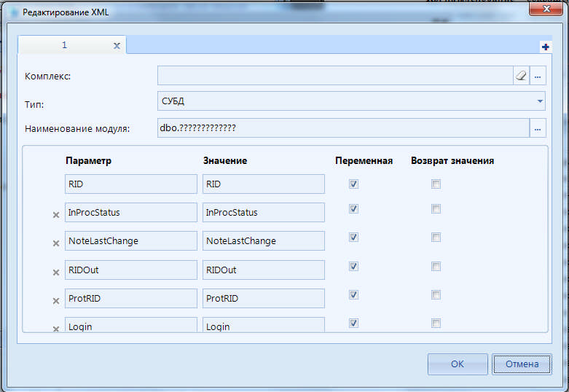Delete the InProcStatus parameter row
This screenshot has height=392, width=569.
click(x=56, y=214)
